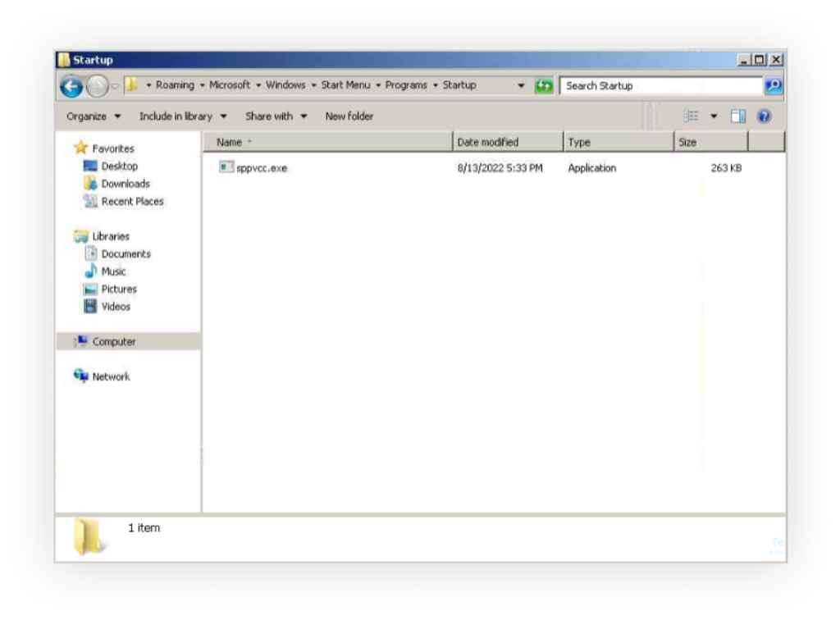Create a New folder

coord(349,116)
